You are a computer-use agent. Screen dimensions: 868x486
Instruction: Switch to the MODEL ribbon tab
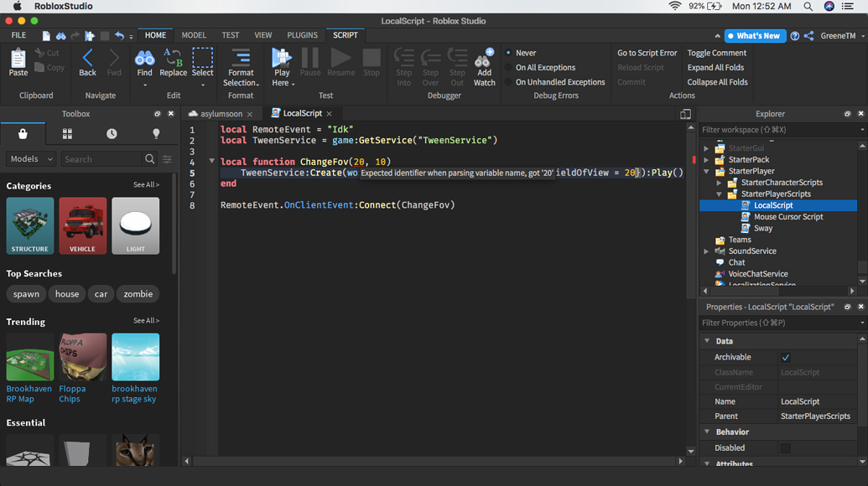194,35
